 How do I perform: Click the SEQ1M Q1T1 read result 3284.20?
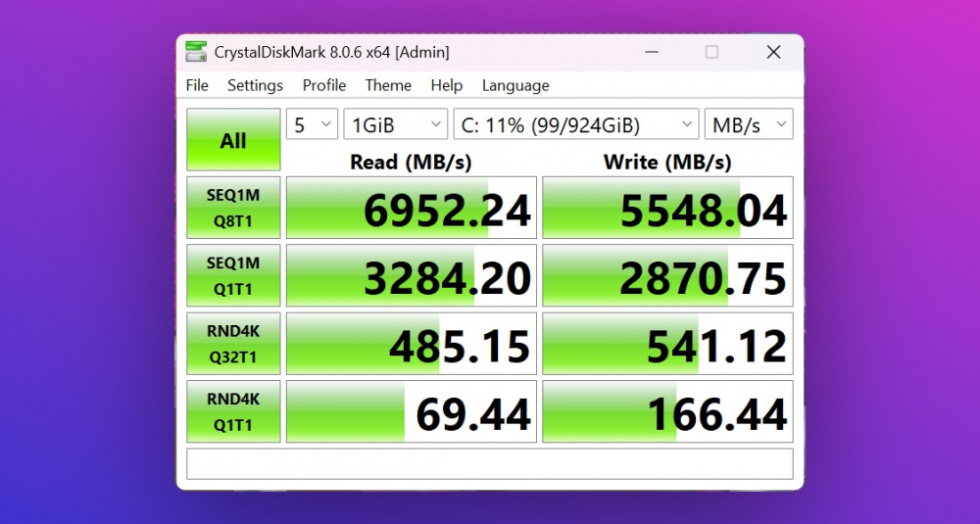412,275
